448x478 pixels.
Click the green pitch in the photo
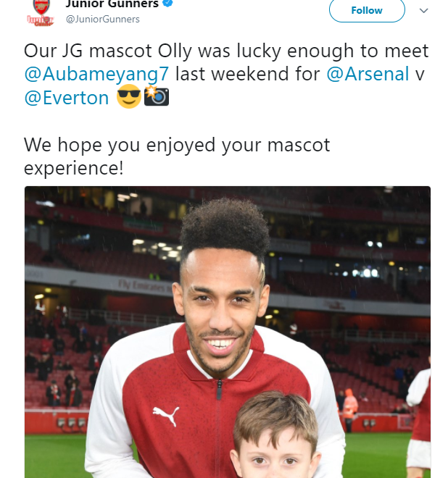click(x=55, y=456)
